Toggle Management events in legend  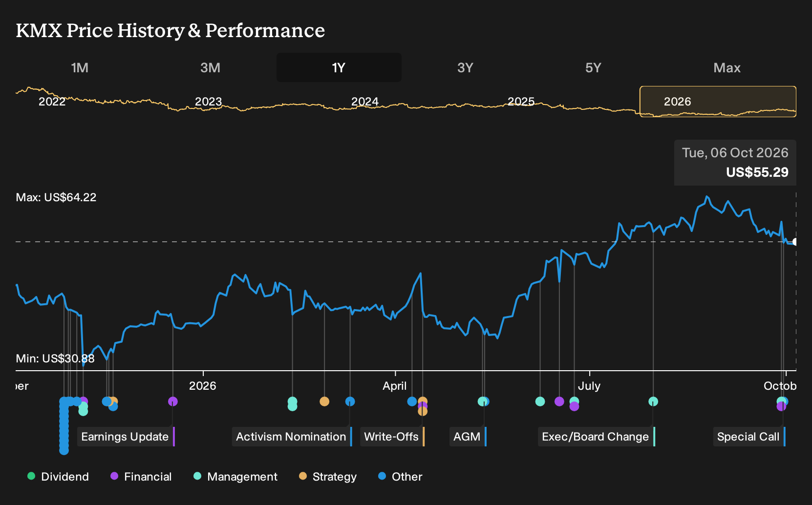[x=235, y=477]
